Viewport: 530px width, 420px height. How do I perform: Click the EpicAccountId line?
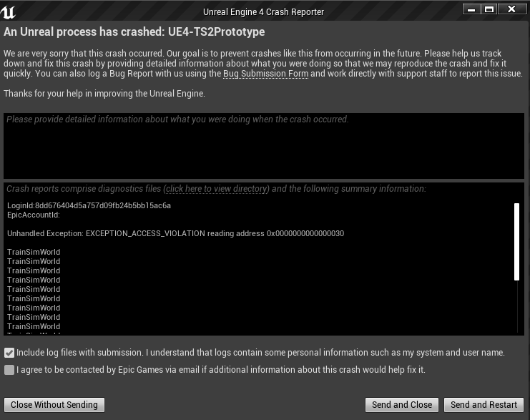point(33,215)
